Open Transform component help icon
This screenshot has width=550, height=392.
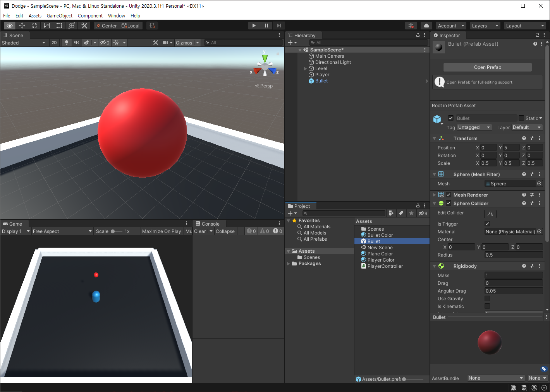point(524,138)
